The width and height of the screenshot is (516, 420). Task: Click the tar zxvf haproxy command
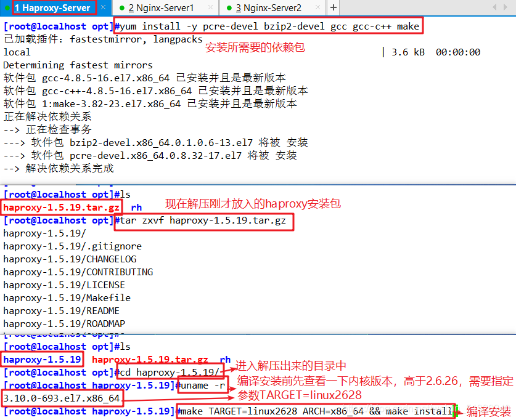tap(203, 220)
